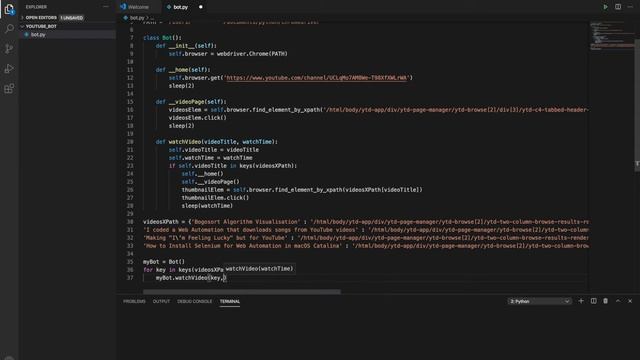Click 'def __home(self):' definition

[183, 70]
